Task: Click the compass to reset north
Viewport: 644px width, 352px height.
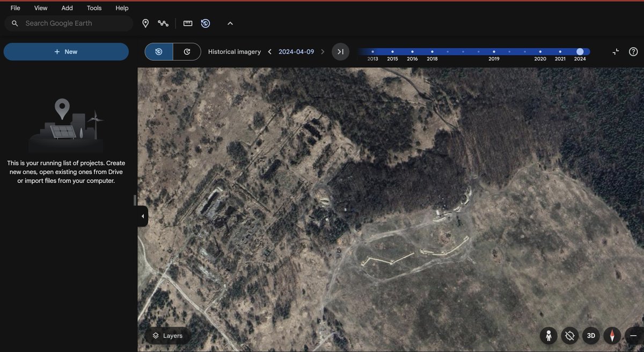Action: click(x=612, y=335)
